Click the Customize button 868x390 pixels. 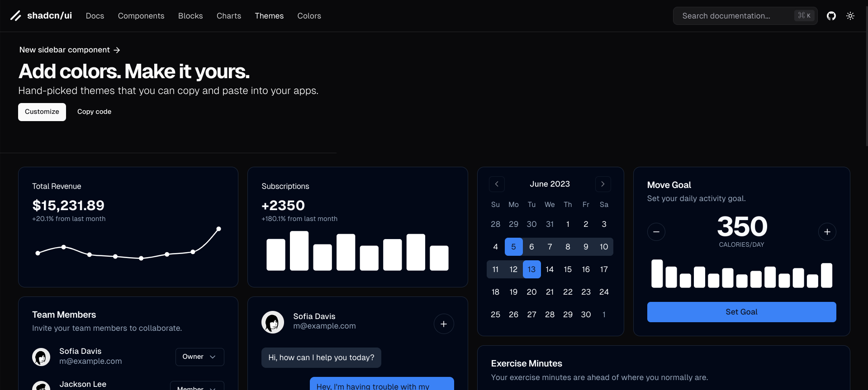pyautogui.click(x=42, y=112)
